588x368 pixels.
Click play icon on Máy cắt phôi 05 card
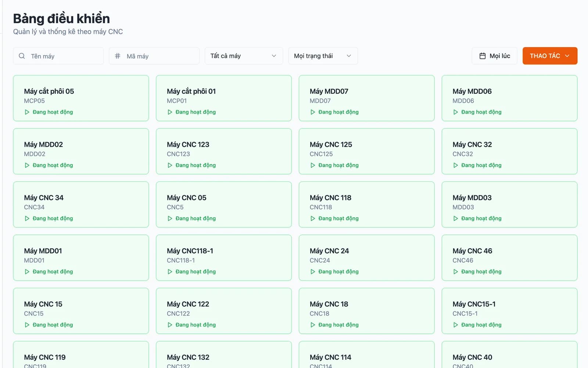(27, 112)
